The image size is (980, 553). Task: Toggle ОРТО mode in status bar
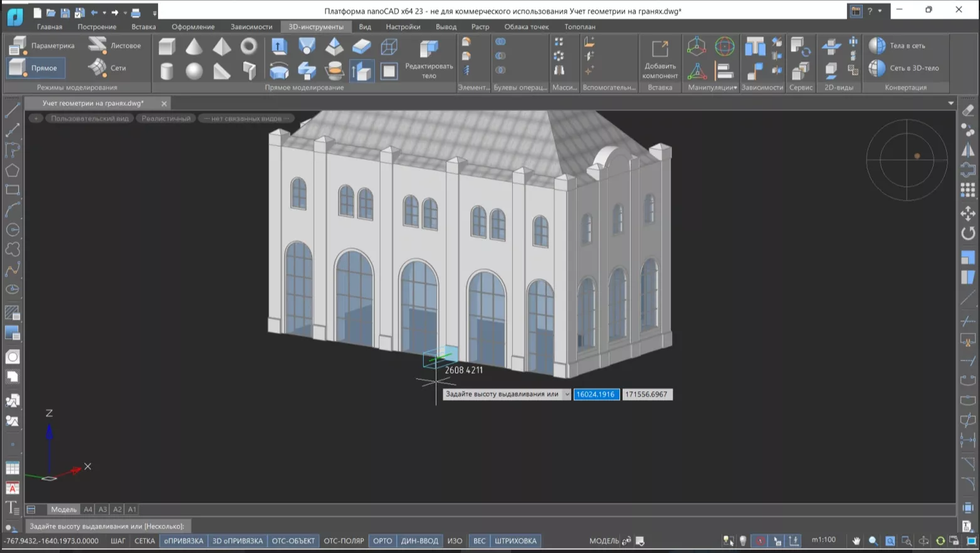click(x=382, y=540)
